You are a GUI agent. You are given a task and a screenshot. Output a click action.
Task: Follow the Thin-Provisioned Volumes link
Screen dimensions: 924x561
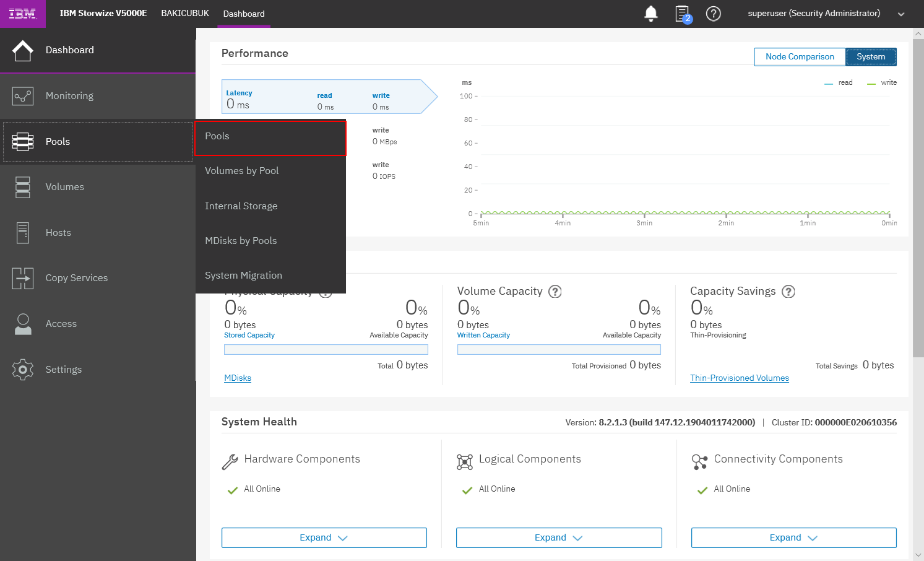pyautogui.click(x=739, y=378)
